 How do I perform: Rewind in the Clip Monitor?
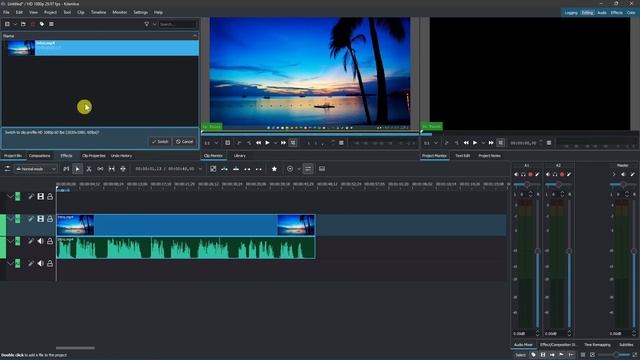point(258,143)
